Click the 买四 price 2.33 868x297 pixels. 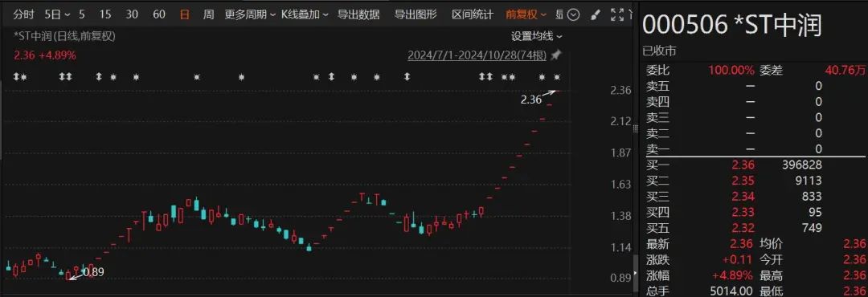743,213
